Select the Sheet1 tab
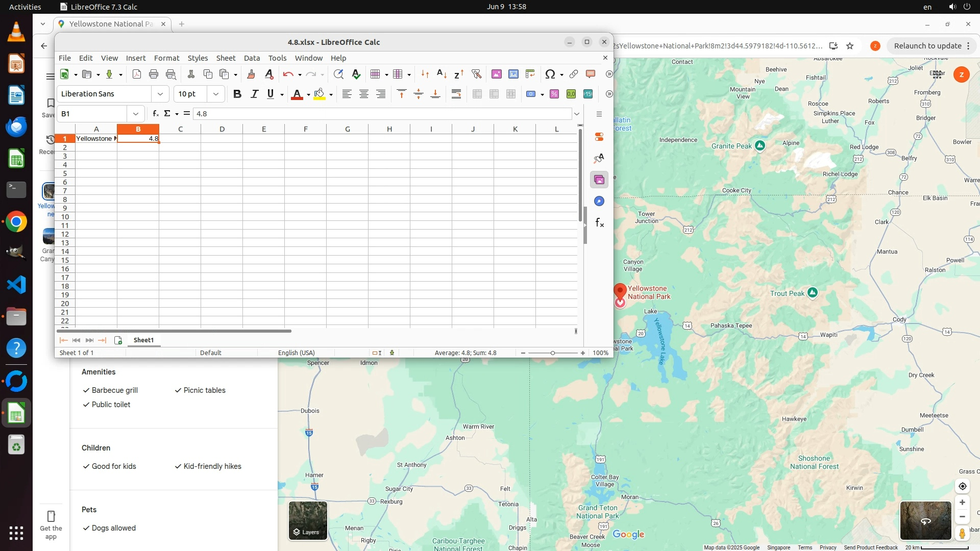 click(143, 340)
